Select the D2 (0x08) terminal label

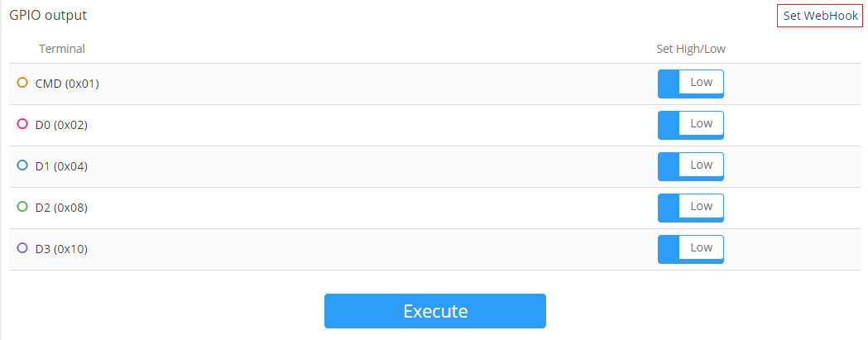point(61,208)
